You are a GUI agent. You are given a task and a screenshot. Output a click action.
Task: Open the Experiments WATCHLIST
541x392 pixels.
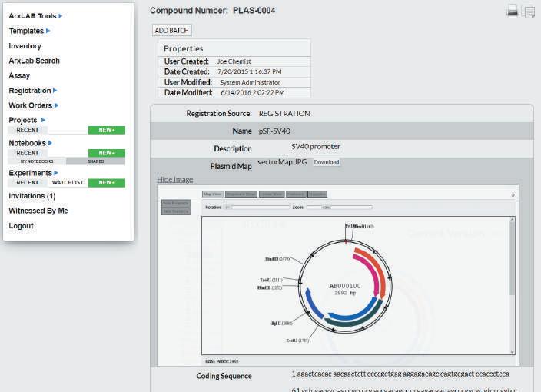pyautogui.click(x=68, y=182)
